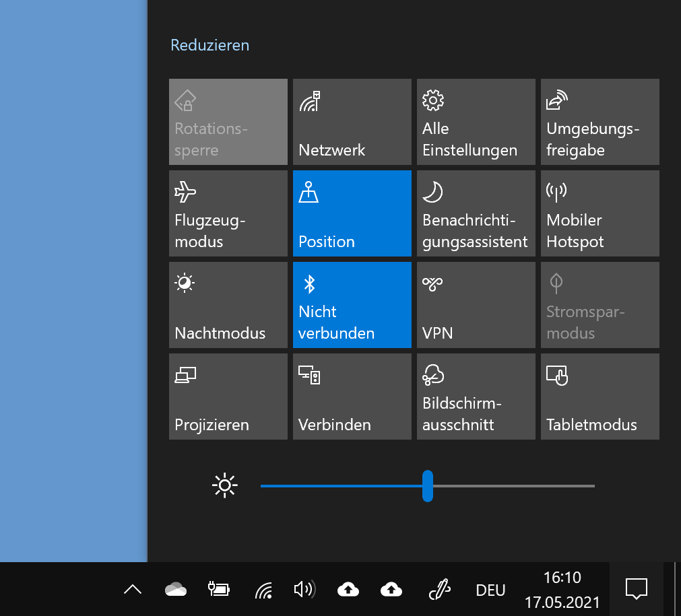Expand hidden tray icons with the chevron
681x616 pixels.
tap(132, 589)
